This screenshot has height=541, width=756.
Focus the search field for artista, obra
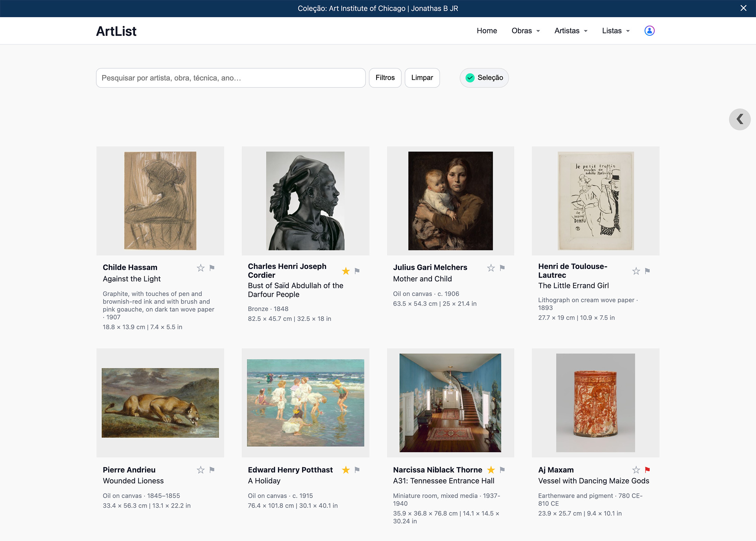231,78
